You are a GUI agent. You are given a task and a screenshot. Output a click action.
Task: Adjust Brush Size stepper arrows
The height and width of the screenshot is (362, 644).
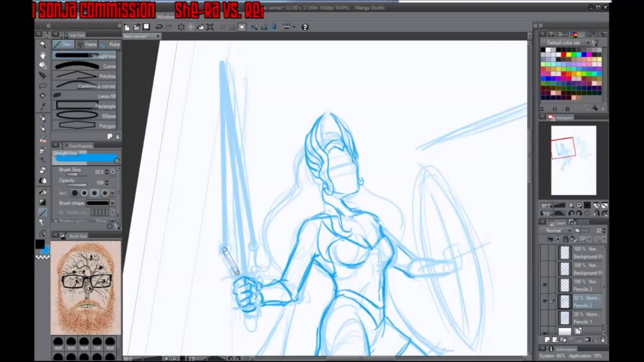click(107, 171)
